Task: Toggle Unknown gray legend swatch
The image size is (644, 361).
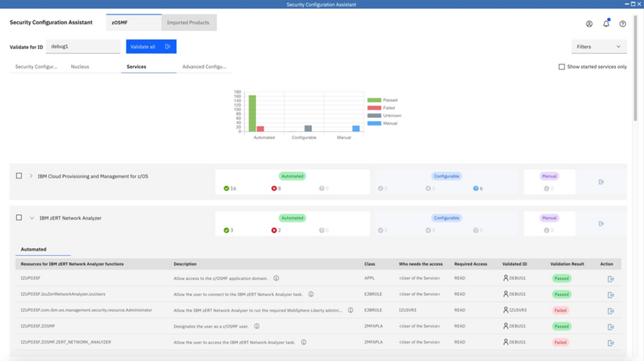Action: point(374,116)
